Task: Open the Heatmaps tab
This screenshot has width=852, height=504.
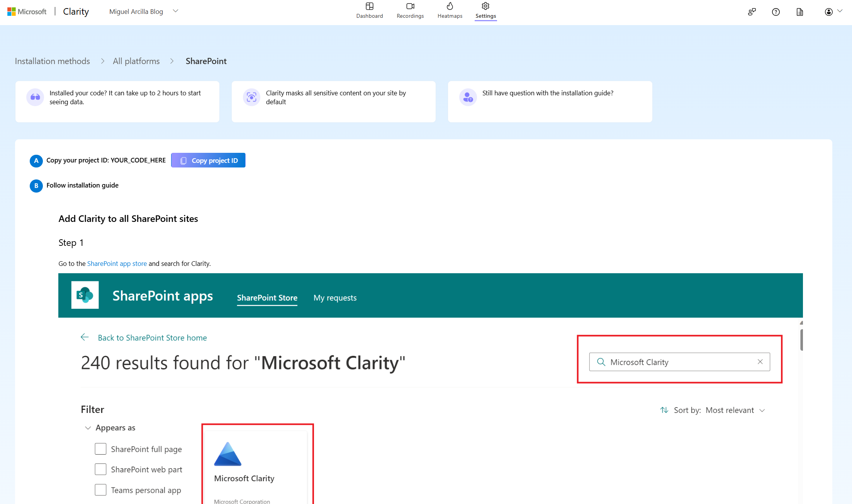Action: [450, 11]
